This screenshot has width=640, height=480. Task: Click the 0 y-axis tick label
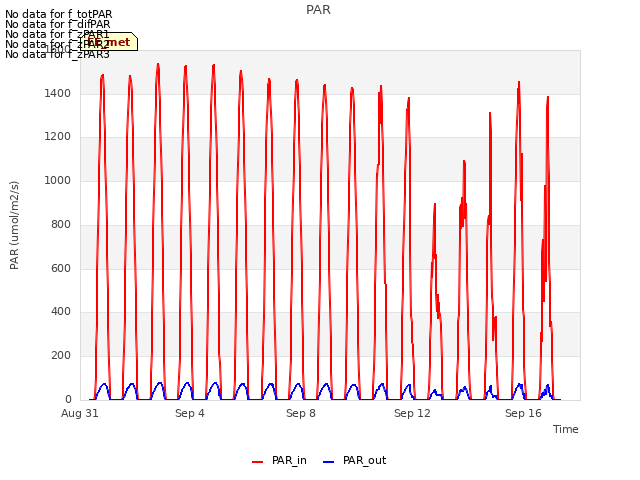click(68, 399)
